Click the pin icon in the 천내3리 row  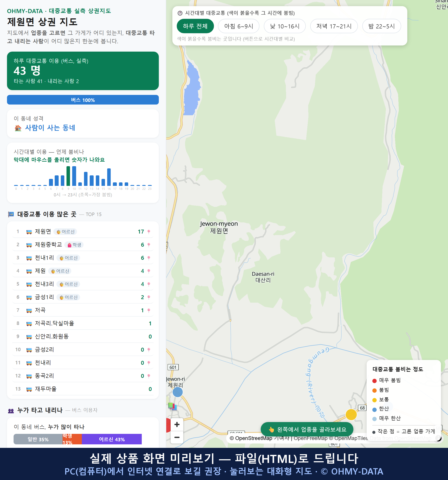pos(149,284)
